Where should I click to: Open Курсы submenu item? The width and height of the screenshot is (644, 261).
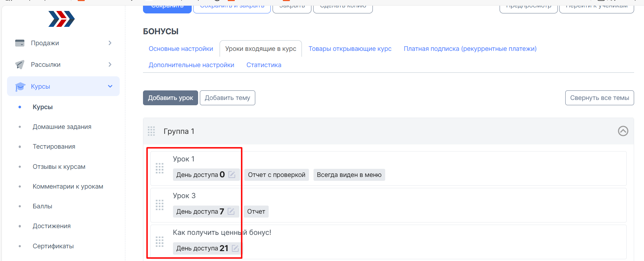coord(43,107)
